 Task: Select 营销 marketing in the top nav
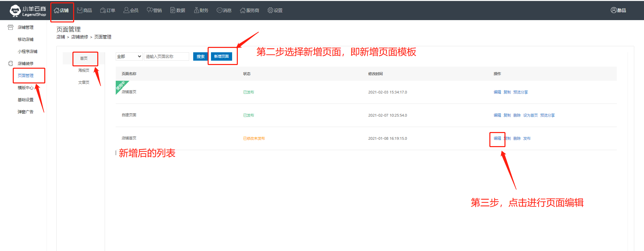(154, 10)
